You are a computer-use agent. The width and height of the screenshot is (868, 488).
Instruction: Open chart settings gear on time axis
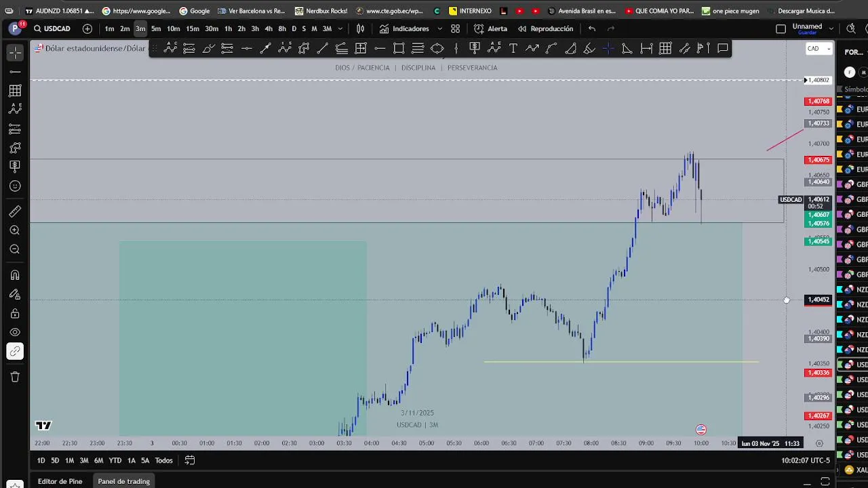pos(819,443)
